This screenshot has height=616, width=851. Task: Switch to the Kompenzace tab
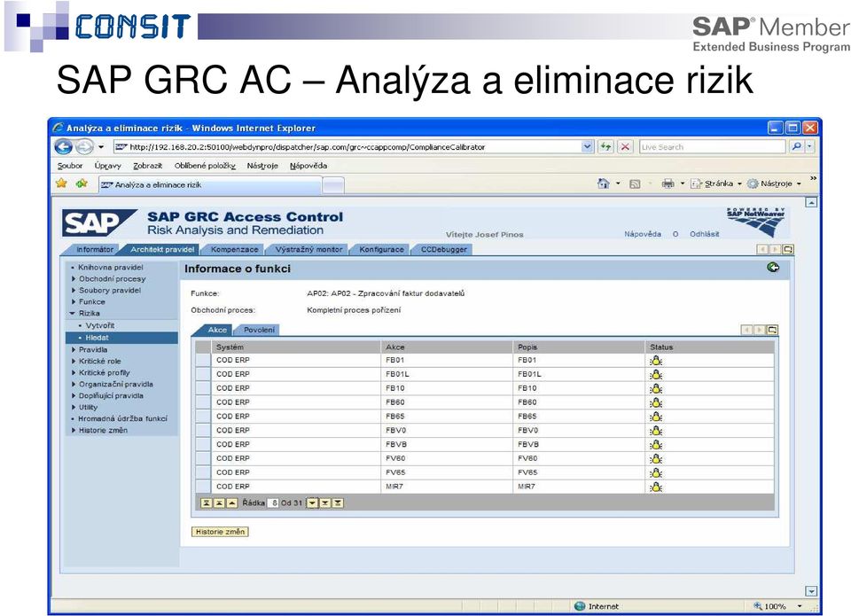click(234, 249)
